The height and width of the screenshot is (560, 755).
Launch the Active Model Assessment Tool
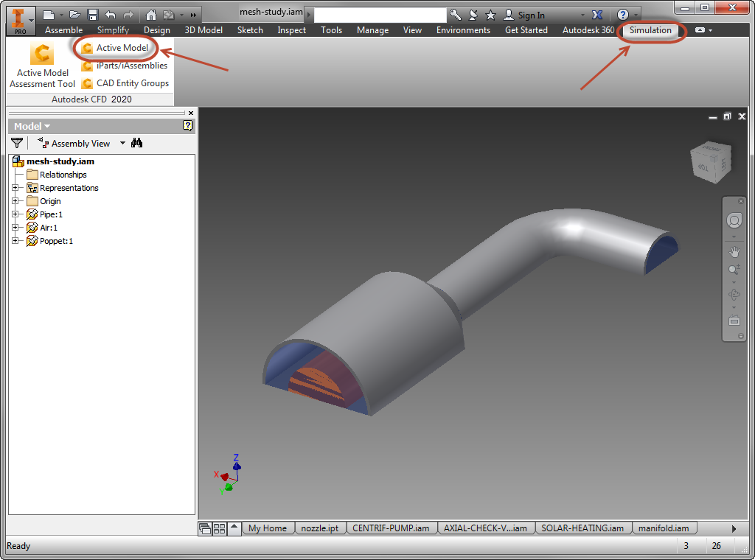tap(42, 65)
